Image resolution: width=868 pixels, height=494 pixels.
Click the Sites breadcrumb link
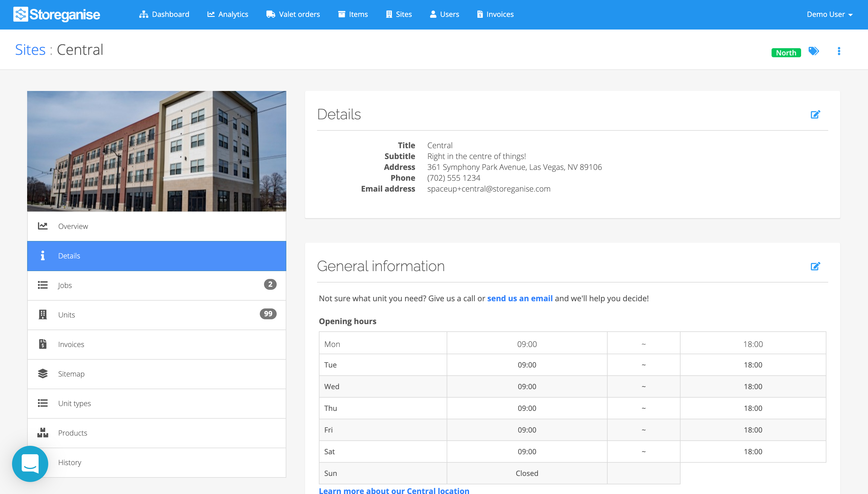[30, 50]
